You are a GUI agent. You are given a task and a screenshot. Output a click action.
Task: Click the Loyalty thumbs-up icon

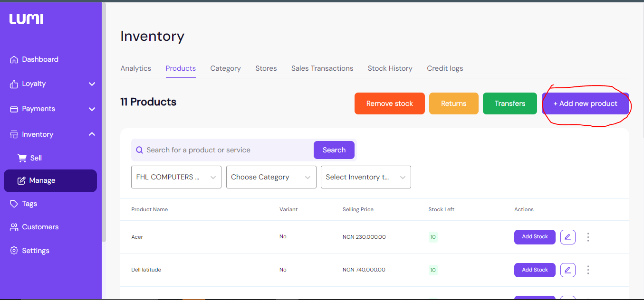14,84
